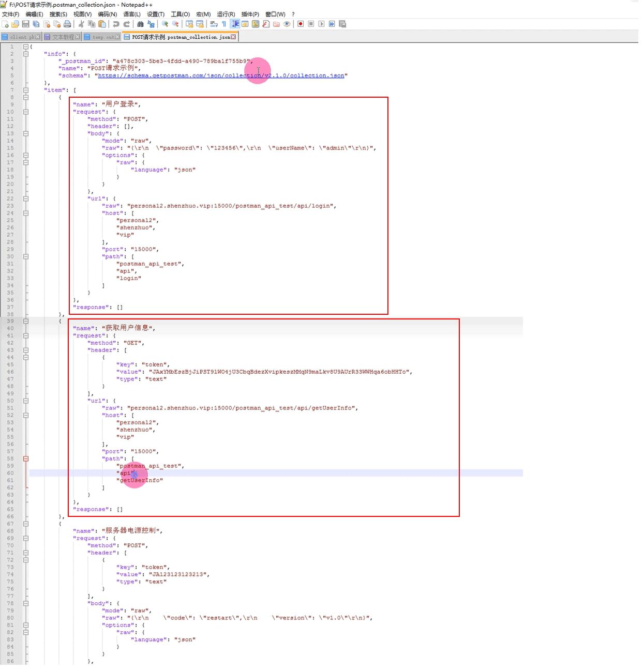
Task: Toggle the file monitoring eye icon
Action: (x=287, y=24)
